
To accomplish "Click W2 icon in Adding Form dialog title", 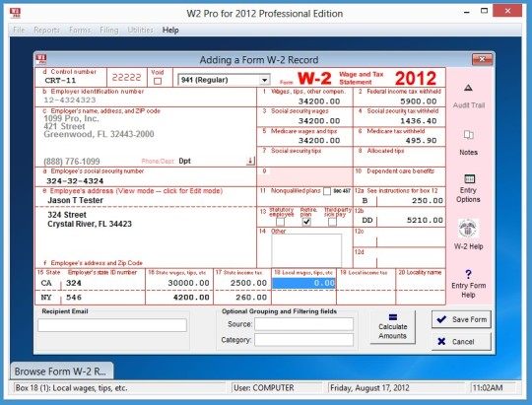I will 41,59.
